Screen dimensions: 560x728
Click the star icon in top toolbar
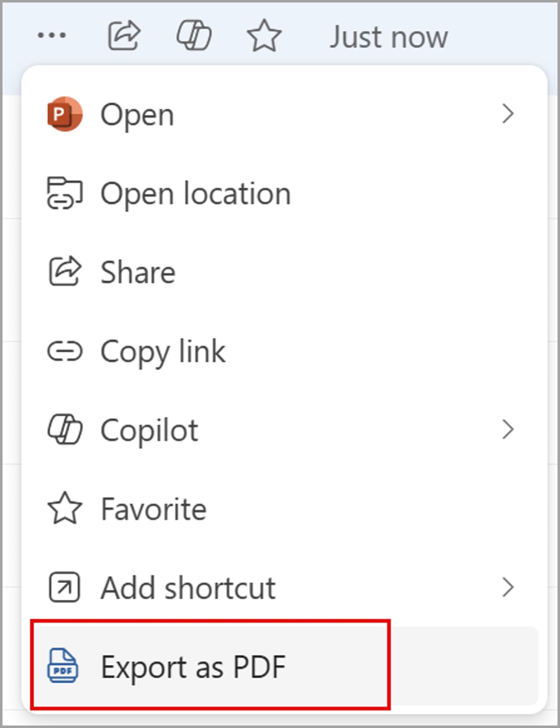(265, 36)
